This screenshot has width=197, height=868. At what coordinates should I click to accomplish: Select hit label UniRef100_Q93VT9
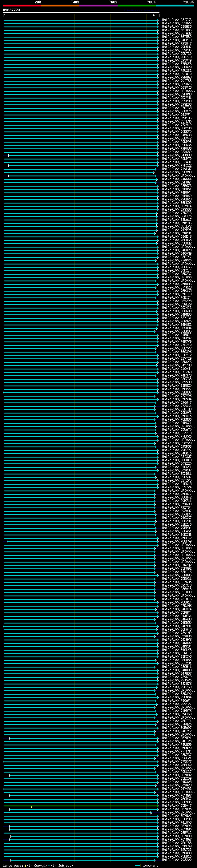(x=177, y=60)
